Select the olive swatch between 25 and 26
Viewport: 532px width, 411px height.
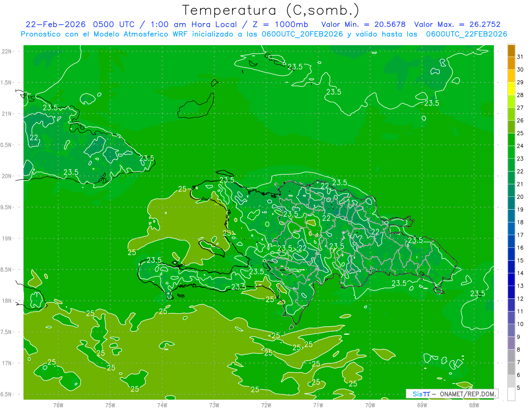coord(511,127)
